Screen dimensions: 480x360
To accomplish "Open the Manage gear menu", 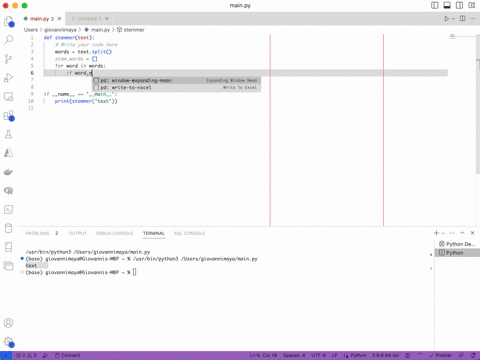I will pos(9,342).
